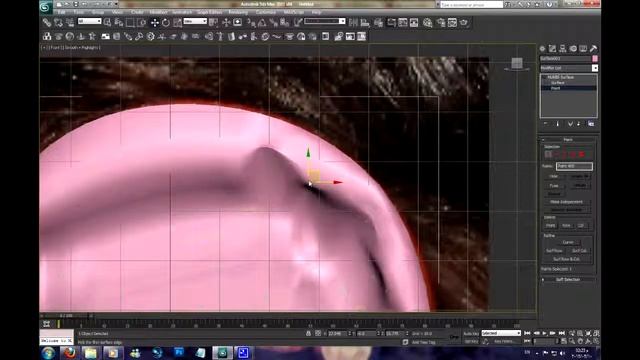Select Point sub-object in modifier stack

(x=556, y=88)
